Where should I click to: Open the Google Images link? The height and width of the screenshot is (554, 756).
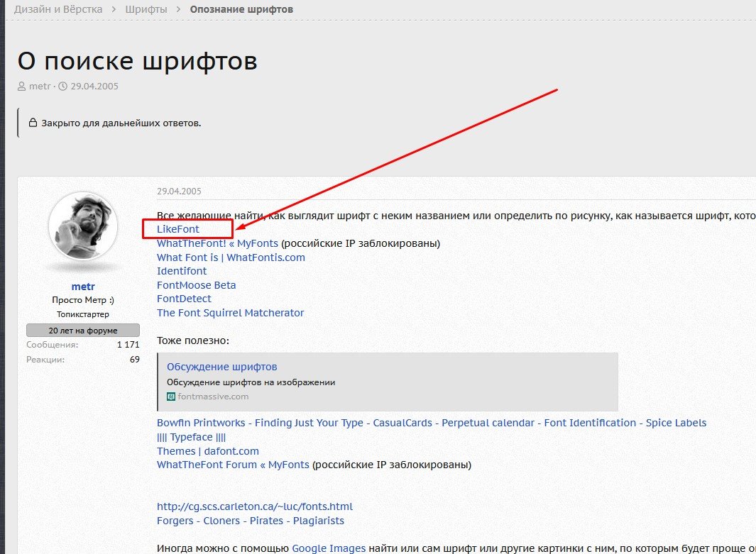[x=329, y=548]
